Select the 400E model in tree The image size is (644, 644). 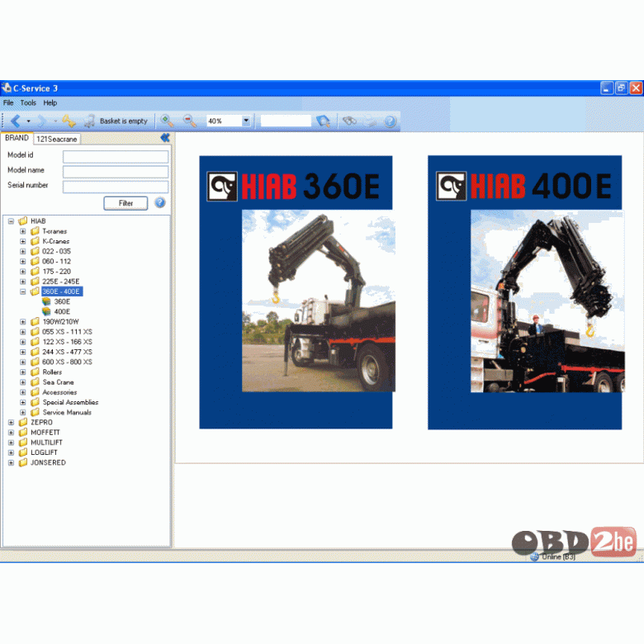tap(62, 312)
